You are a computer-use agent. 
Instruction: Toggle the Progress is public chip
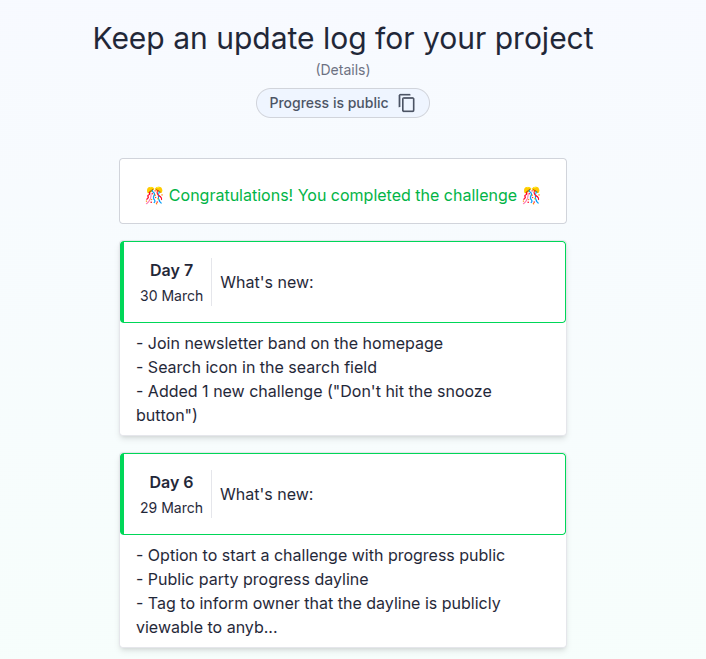point(329,103)
